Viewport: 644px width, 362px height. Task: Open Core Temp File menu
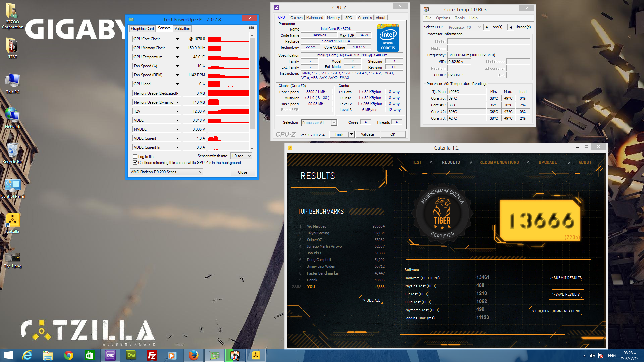428,18
